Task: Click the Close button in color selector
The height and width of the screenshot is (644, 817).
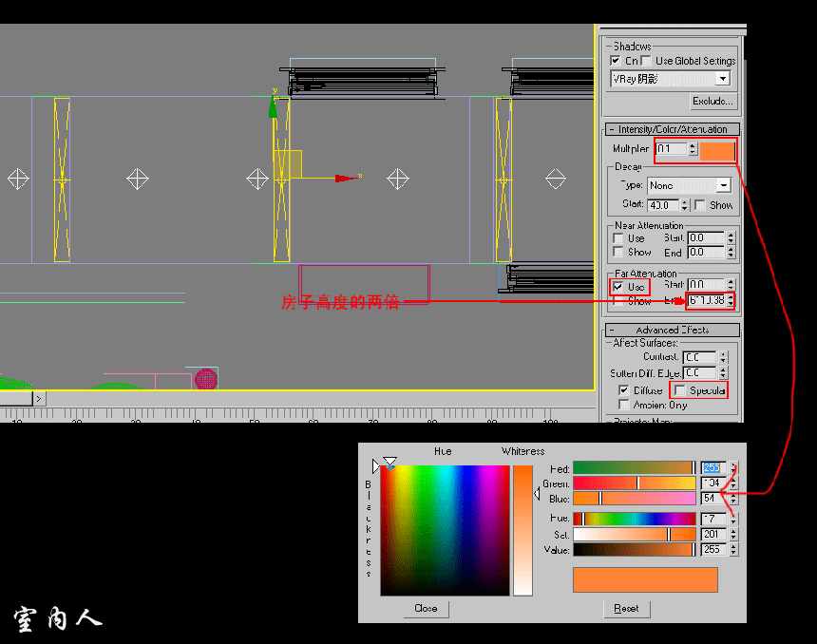Action: [x=426, y=608]
